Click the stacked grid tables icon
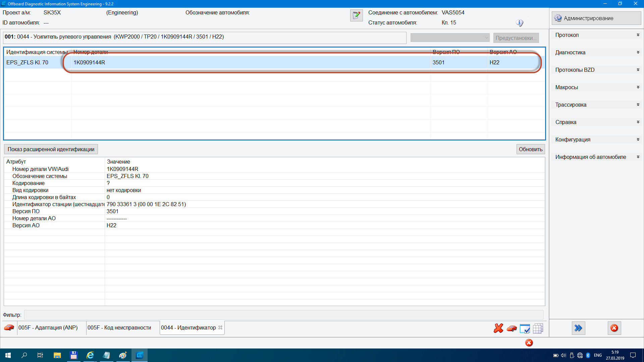Image resolution: width=644 pixels, height=362 pixels. tap(538, 328)
